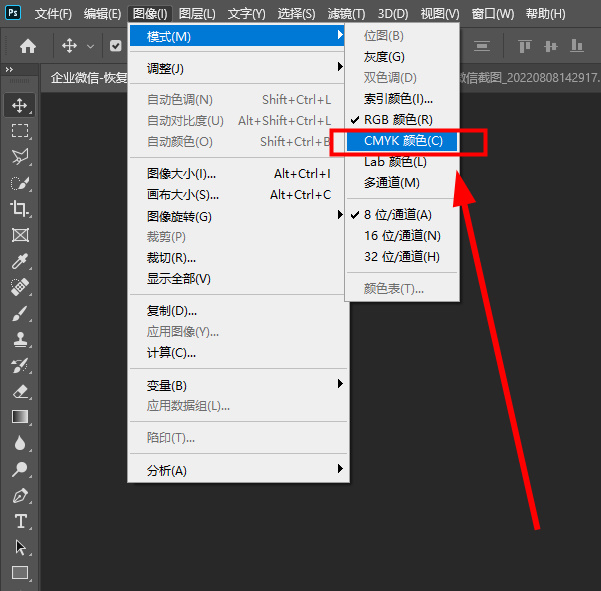601x591 pixels.
Task: Open the 帮助(H) menu
Action: (x=545, y=14)
